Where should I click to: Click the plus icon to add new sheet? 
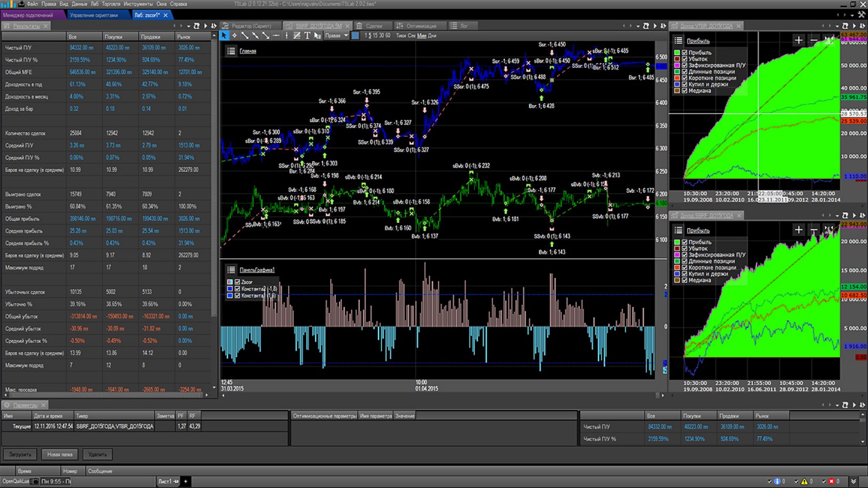click(186, 481)
